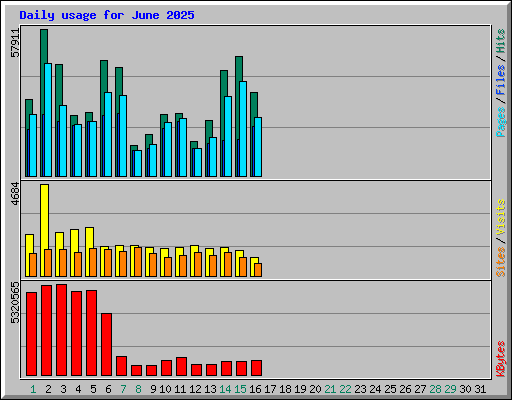Viewport: 512px width, 400px height.
Task: Click the "Daily usage for June 2025" title
Action: pos(107,15)
